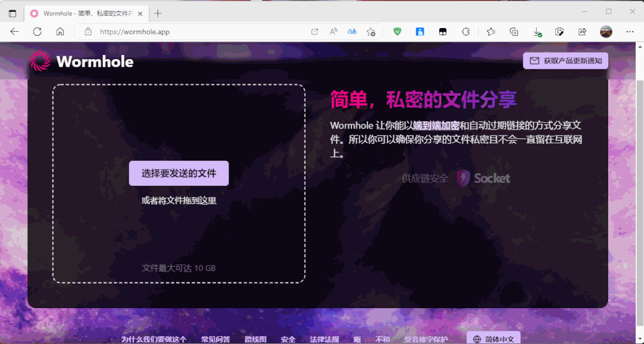This screenshot has height=344, width=644.
Task: Open 常见问答 footer link
Action: [215, 339]
